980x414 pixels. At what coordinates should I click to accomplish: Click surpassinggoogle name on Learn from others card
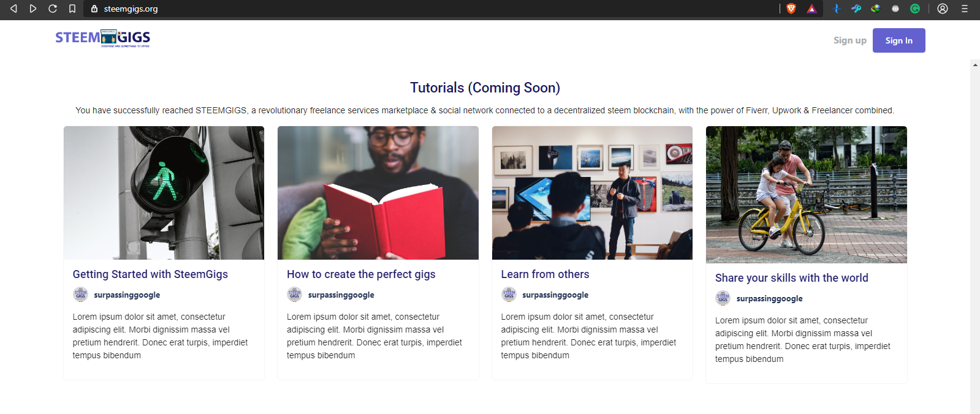pos(555,295)
